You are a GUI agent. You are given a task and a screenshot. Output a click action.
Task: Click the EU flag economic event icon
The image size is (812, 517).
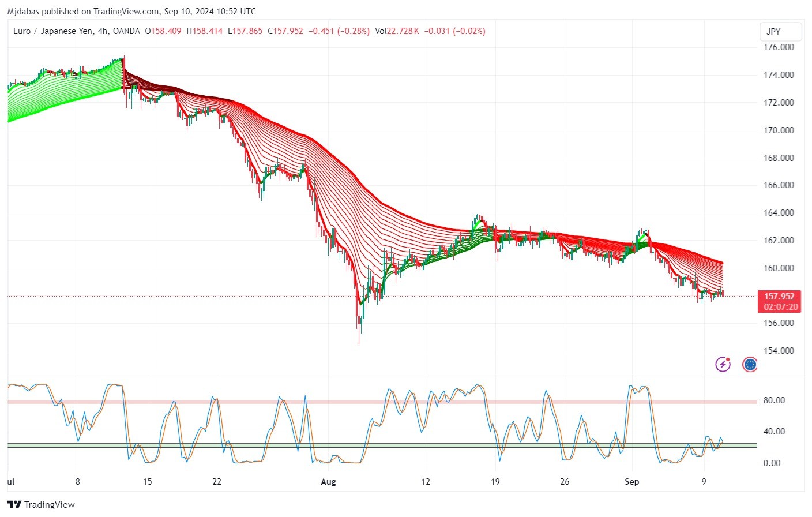[x=750, y=364]
